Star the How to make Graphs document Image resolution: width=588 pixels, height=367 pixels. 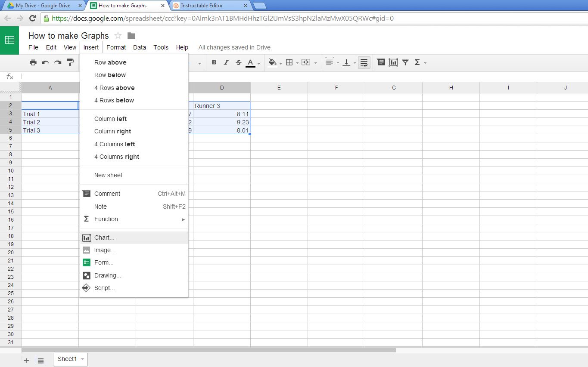pyautogui.click(x=117, y=36)
